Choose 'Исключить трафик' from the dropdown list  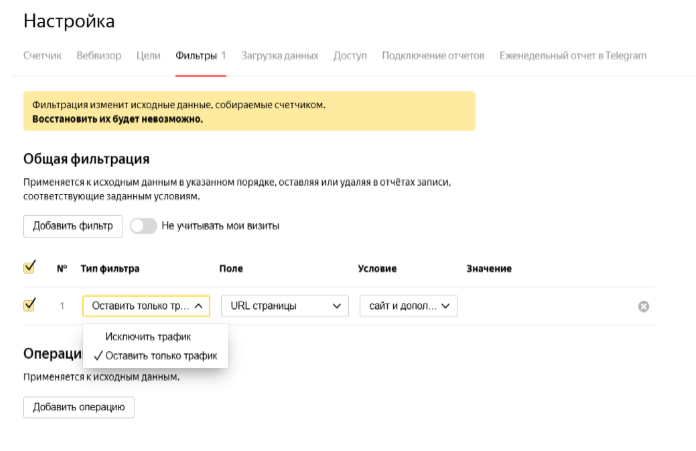pos(148,337)
